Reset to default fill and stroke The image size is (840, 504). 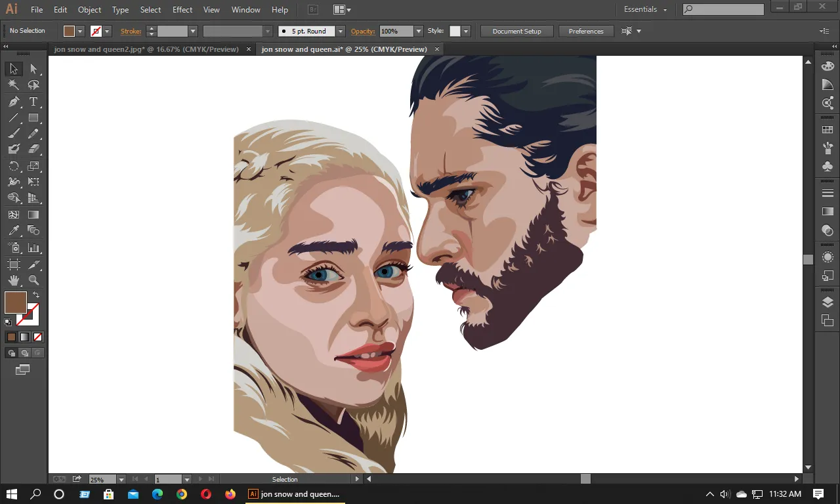click(8, 322)
